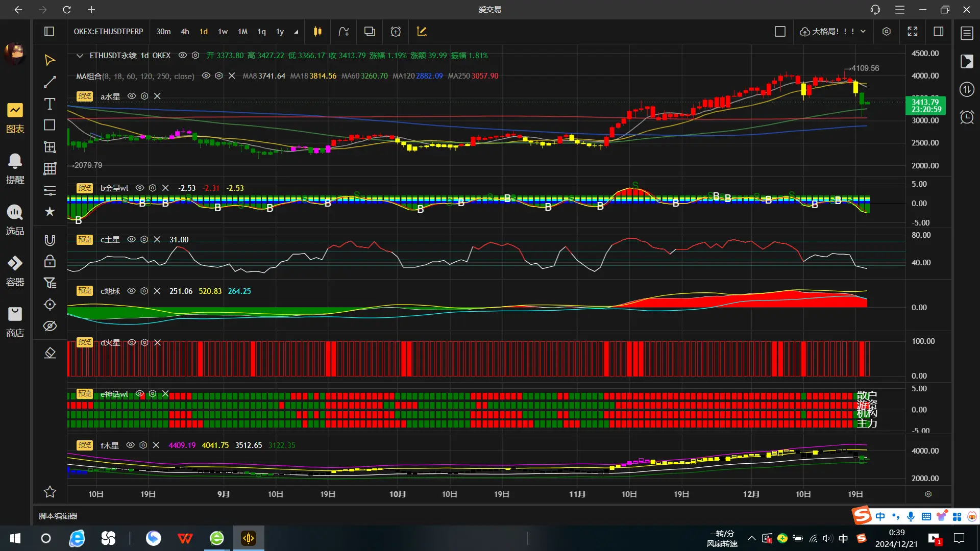Collapse the ETHUSDT永续 legend chevron
Viewport: 980px width, 551px height.
(80, 56)
